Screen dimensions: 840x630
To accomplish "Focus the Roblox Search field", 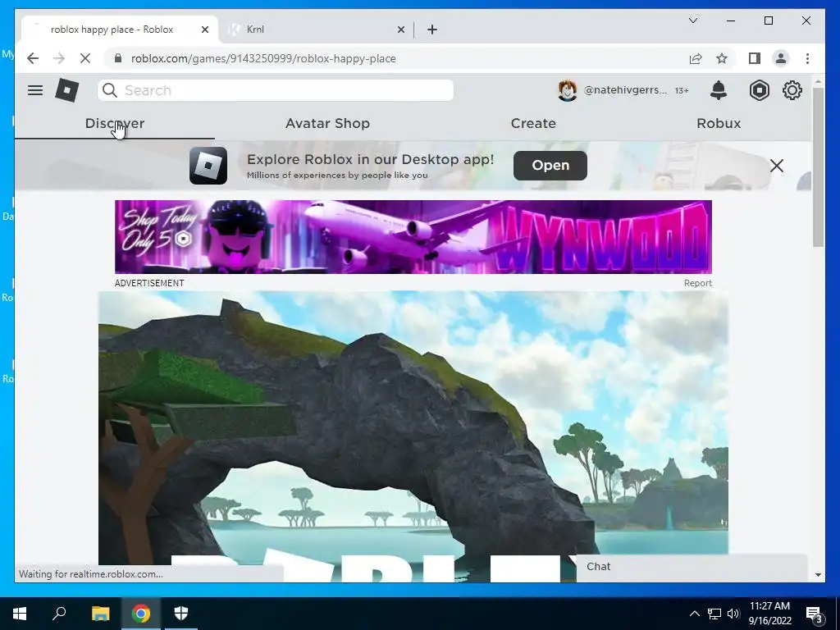I will [276, 90].
